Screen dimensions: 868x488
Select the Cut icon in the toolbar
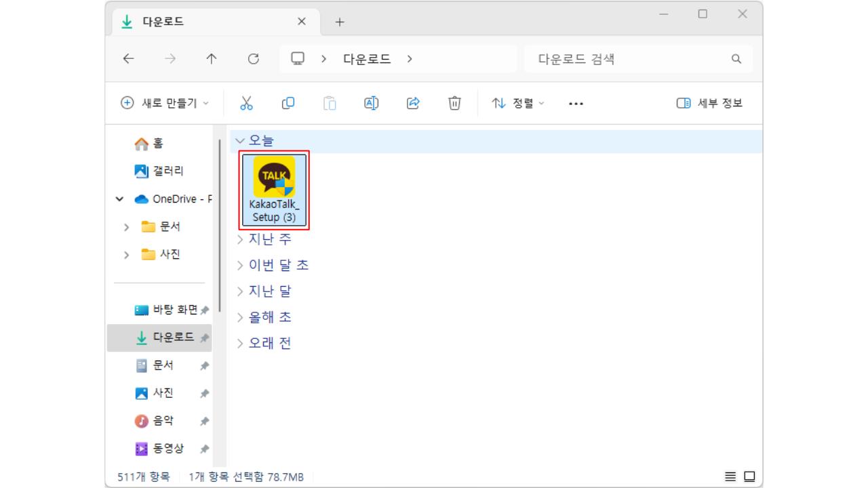pyautogui.click(x=248, y=103)
